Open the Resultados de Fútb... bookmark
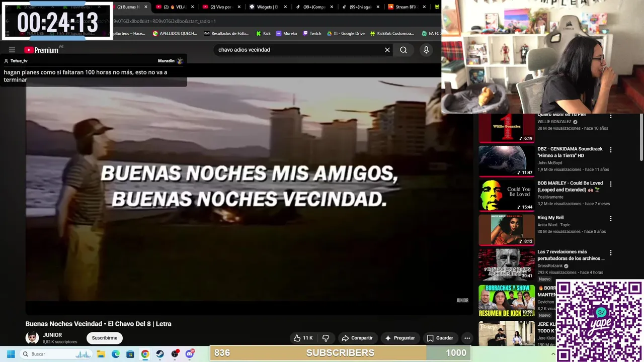 [x=226, y=34]
